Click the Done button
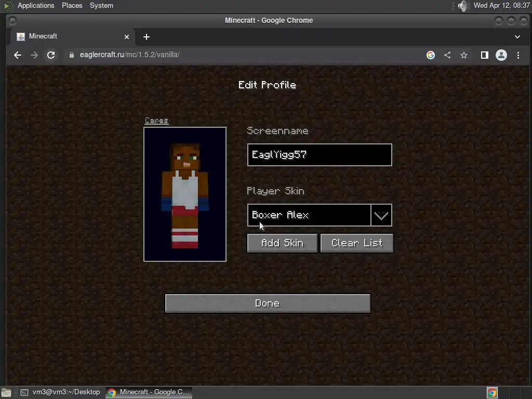532x399 pixels. coord(268,303)
